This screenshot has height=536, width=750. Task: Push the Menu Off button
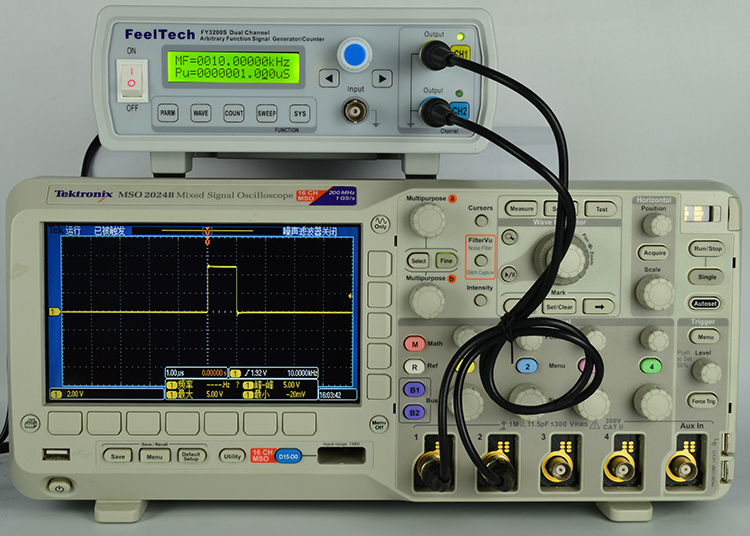(x=379, y=424)
